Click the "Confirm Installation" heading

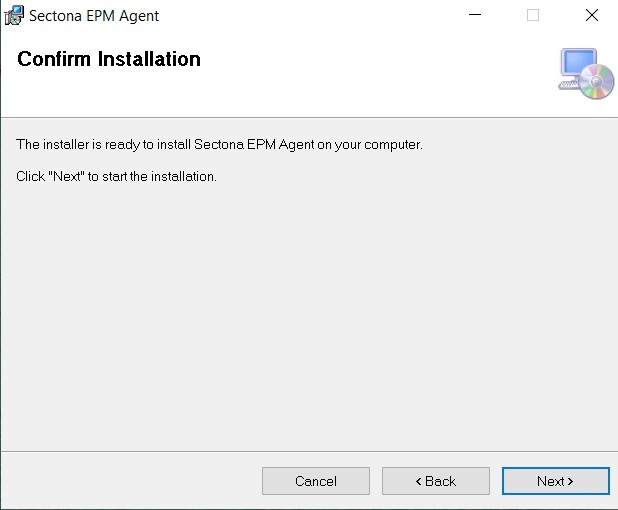pyautogui.click(x=109, y=59)
